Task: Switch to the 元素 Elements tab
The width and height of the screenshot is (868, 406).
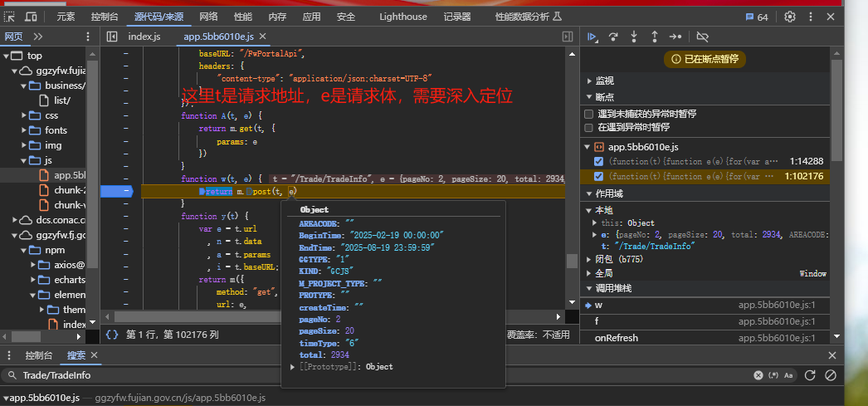Action: click(x=66, y=17)
